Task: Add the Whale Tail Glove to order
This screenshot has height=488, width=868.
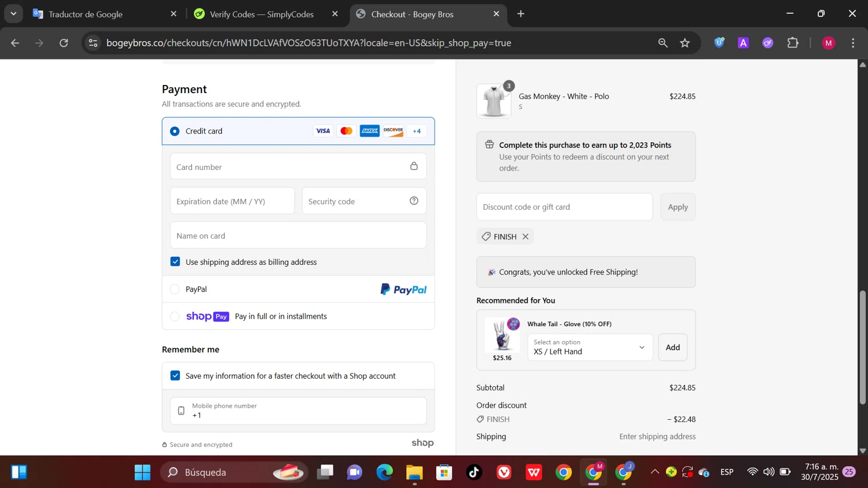Action: pyautogui.click(x=672, y=347)
